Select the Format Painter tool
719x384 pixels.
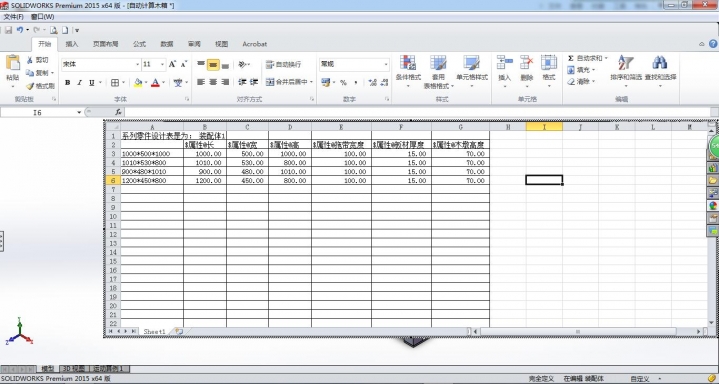[x=40, y=86]
